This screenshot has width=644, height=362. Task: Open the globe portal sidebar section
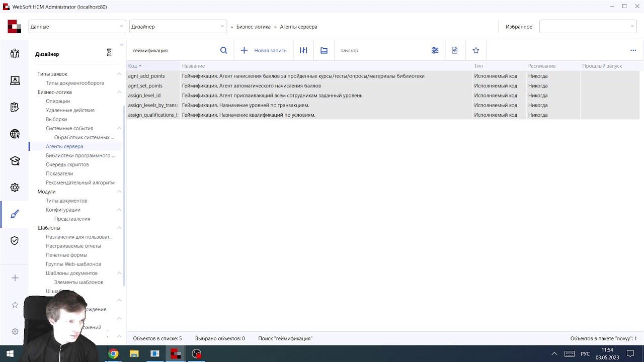(15, 134)
